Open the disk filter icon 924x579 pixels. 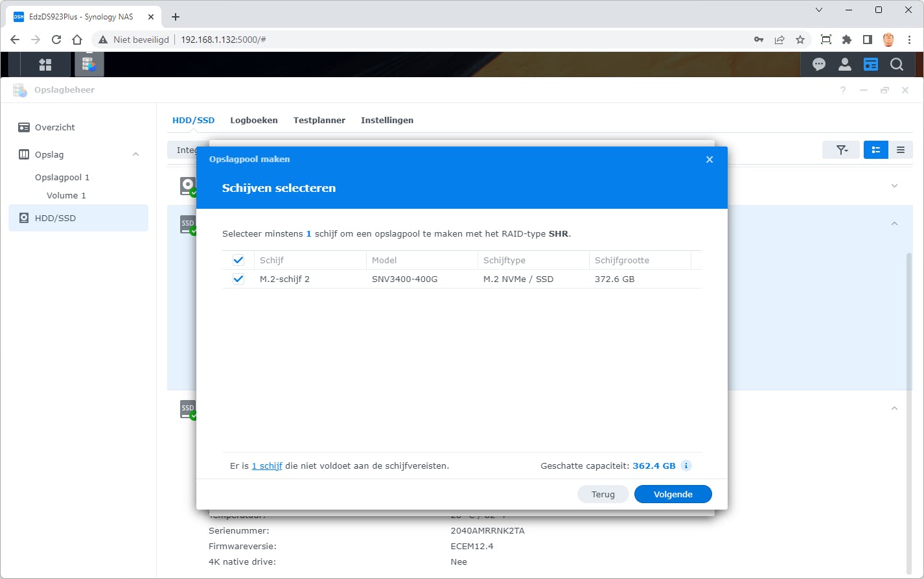coord(840,150)
